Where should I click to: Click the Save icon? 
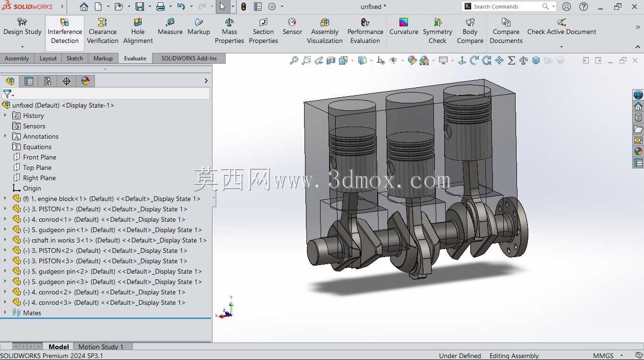(x=140, y=7)
